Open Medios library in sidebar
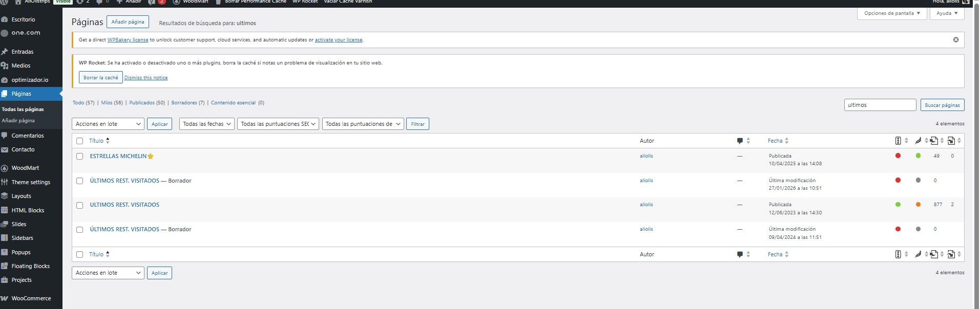This screenshot has width=980, height=309. (x=20, y=65)
